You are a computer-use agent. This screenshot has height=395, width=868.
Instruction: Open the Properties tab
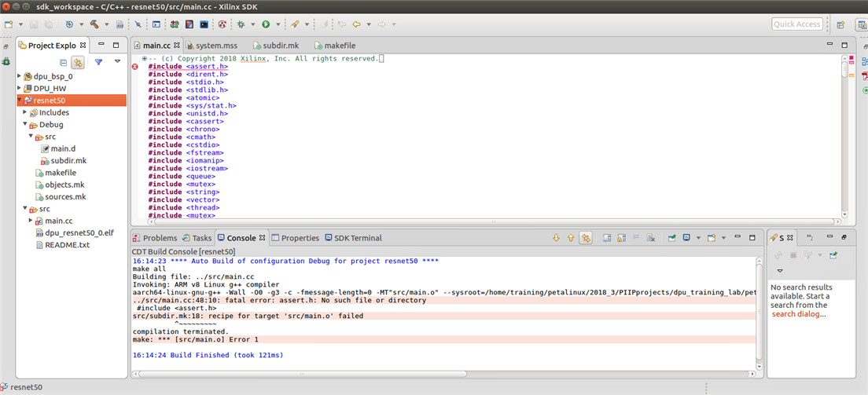pyautogui.click(x=295, y=238)
